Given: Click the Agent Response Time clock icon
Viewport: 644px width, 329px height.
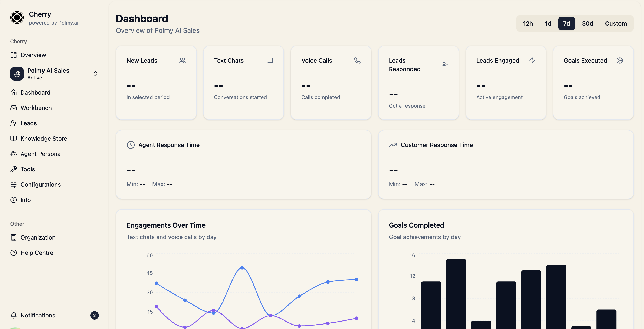Looking at the screenshot, I should click(x=131, y=145).
